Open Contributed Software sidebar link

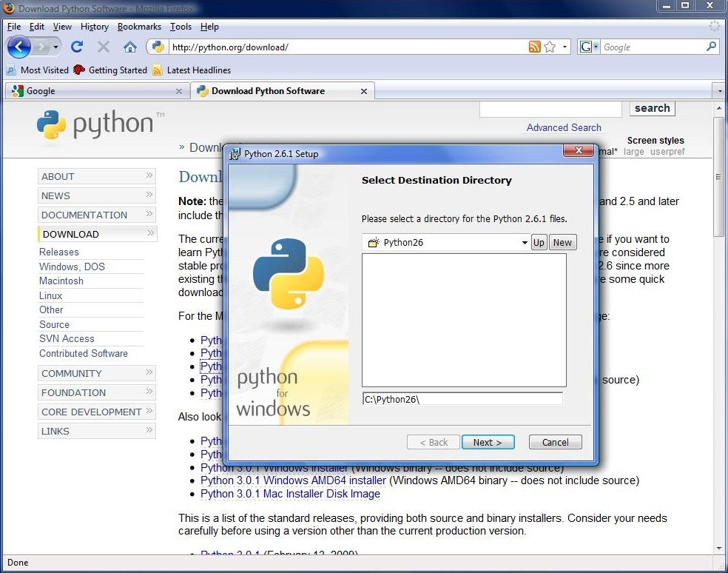(x=84, y=353)
